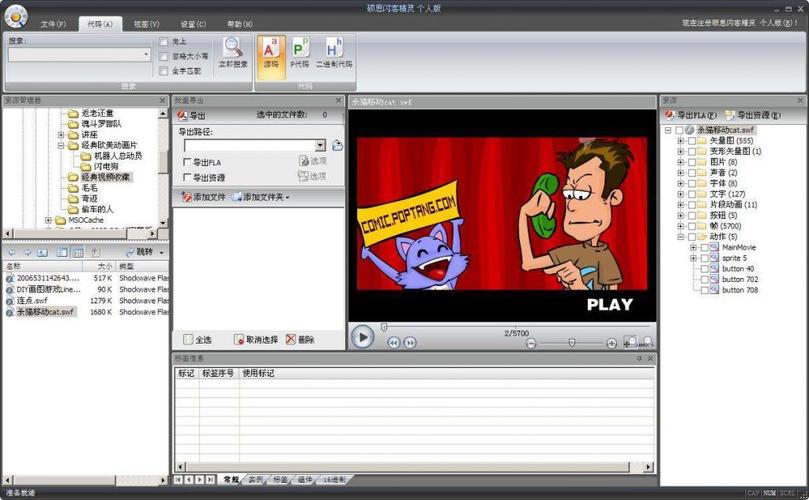Collapse the 经典欧美动画片 folder
Screen dimensions: 809x500
click(61, 146)
